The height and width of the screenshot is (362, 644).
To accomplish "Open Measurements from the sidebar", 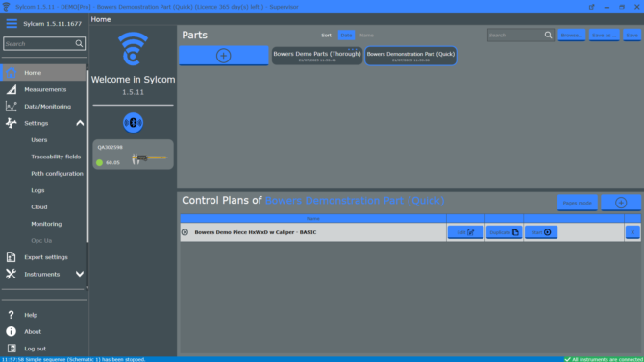I will [45, 89].
